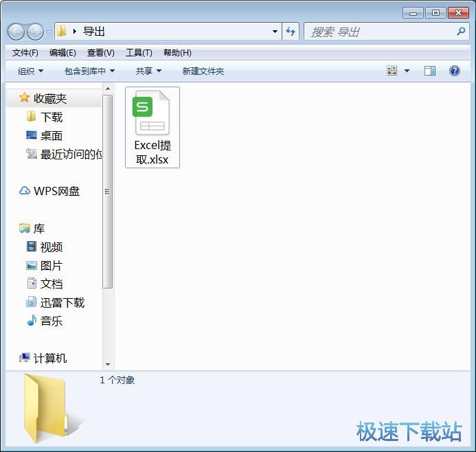Maximize the 导出 window

[435, 13]
